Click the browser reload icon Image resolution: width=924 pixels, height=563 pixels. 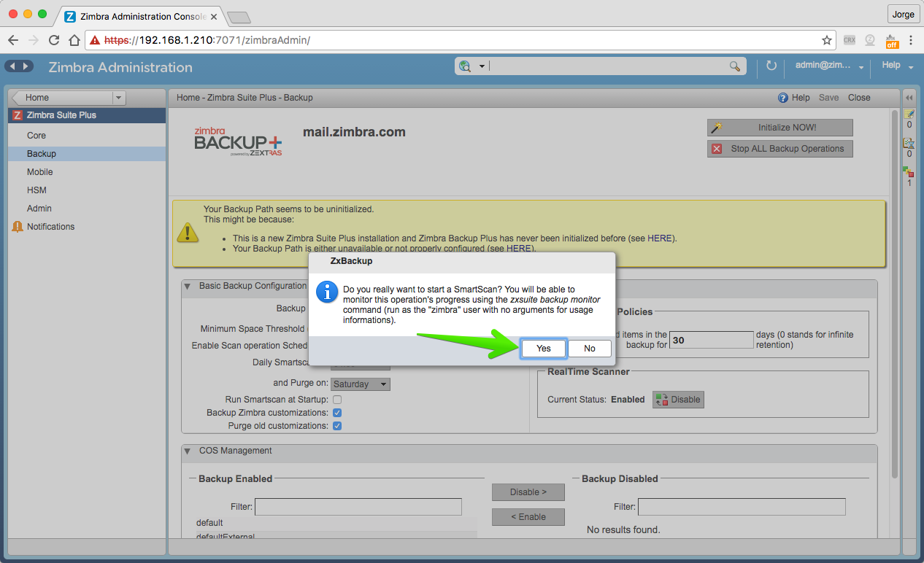[x=53, y=40]
